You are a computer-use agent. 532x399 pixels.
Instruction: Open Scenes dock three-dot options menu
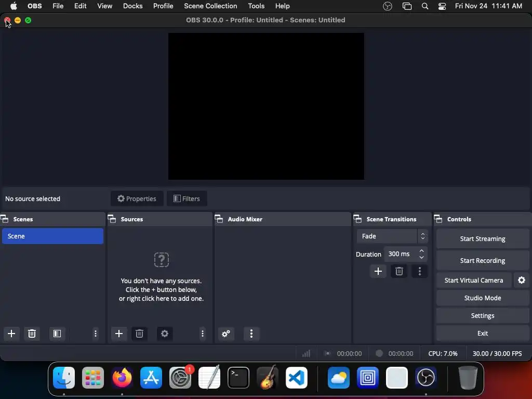(96, 334)
